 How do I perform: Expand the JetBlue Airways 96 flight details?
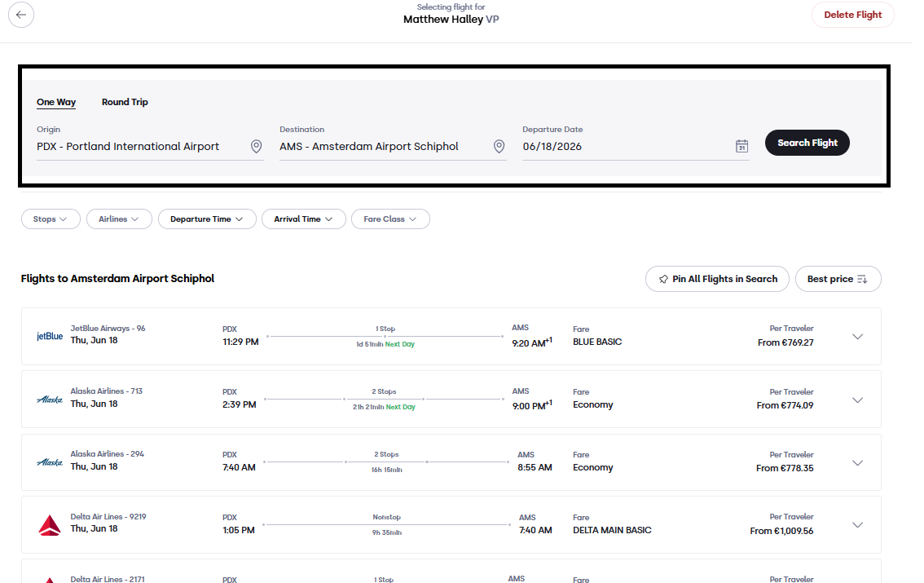tap(858, 337)
